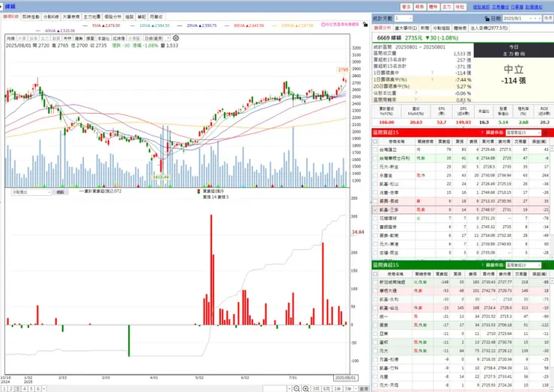The image size is (554, 392).
Task: Select layout number 6 at bottom left
Action: (37, 388)
